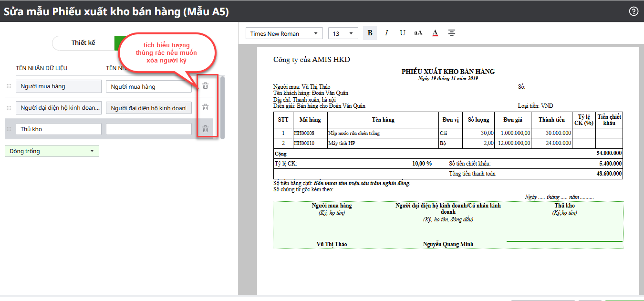The width and height of the screenshot is (644, 301).
Task: Click the text case aA icon
Action: tap(418, 33)
